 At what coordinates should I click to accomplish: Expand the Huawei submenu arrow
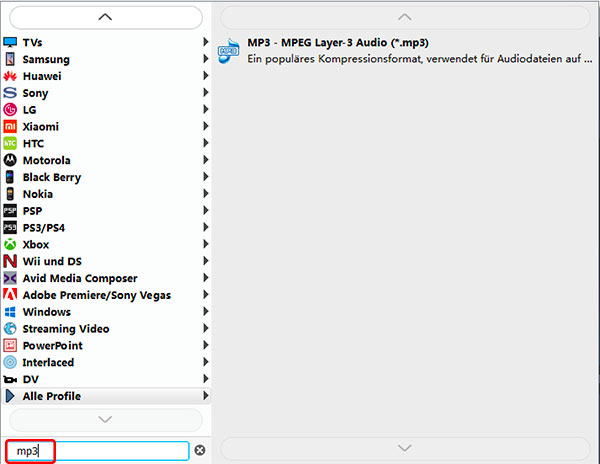point(206,75)
